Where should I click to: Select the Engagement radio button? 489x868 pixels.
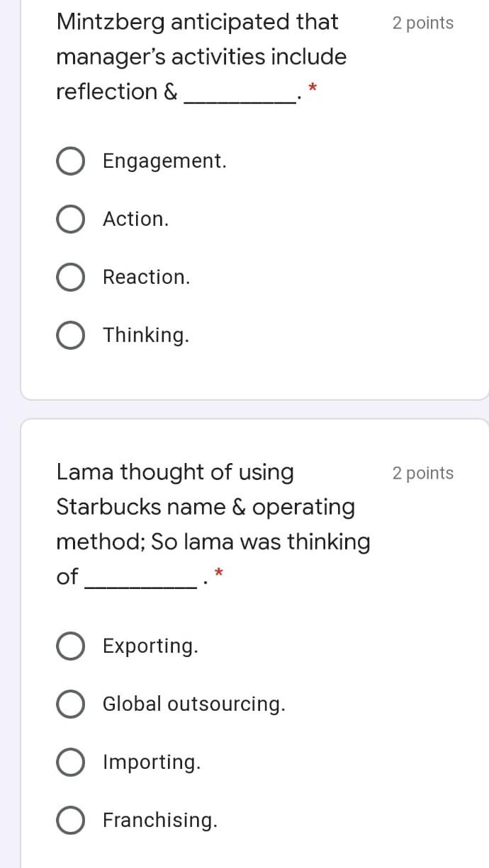71,161
